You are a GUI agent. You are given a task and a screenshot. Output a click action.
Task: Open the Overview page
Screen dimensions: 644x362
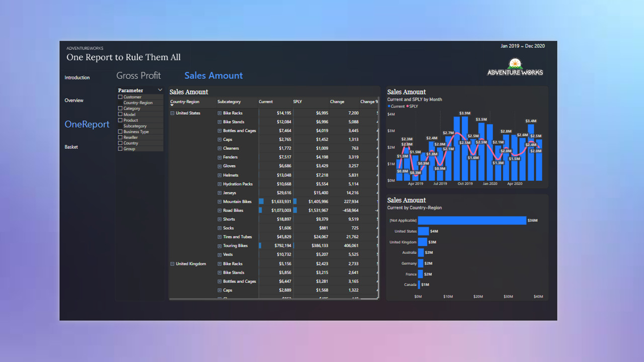[x=74, y=101]
